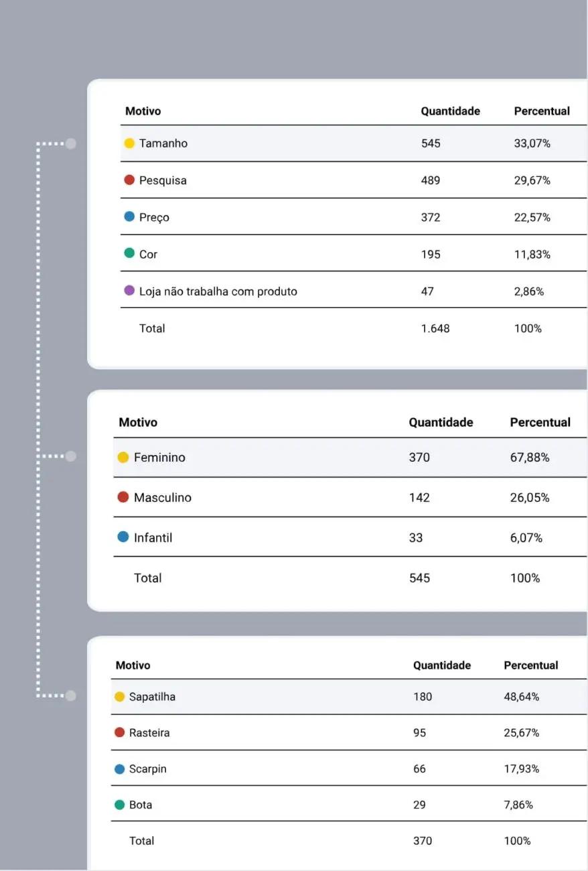This screenshot has width=588, height=871.
Task: Select the Masculino row label
Action: 162,498
